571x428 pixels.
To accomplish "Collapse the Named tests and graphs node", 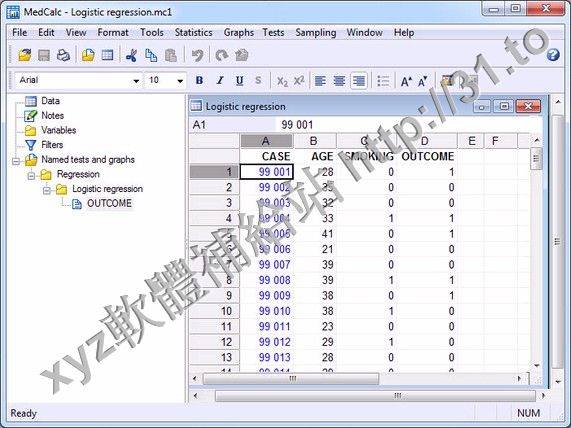I will pos(16,160).
